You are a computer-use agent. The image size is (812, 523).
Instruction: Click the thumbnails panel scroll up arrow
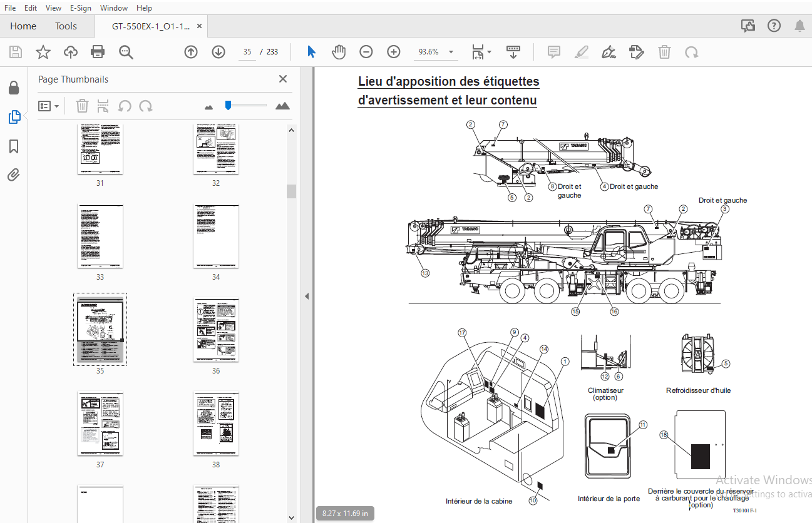(x=291, y=130)
